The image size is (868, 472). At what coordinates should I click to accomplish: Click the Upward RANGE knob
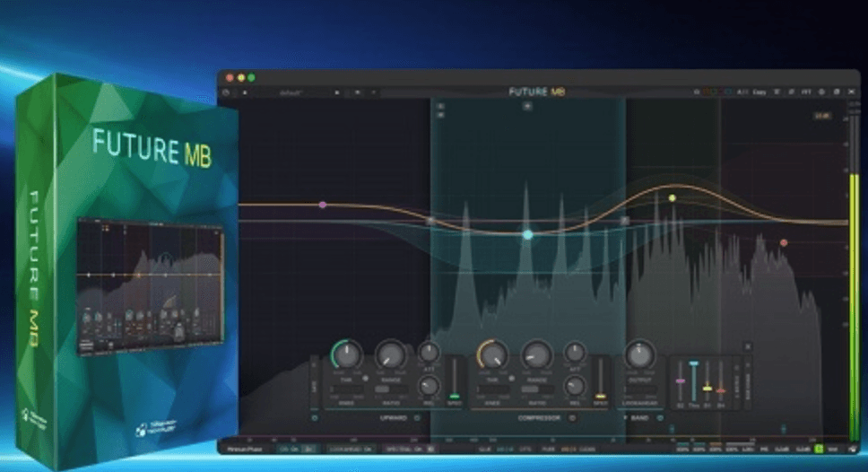tap(391, 355)
